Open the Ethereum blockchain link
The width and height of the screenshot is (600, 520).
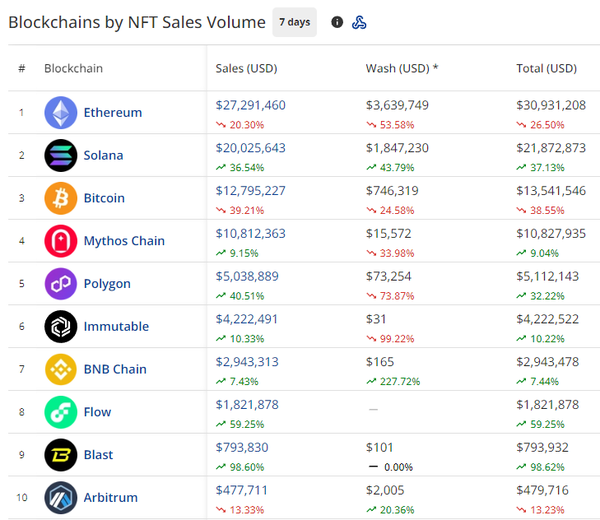point(112,113)
